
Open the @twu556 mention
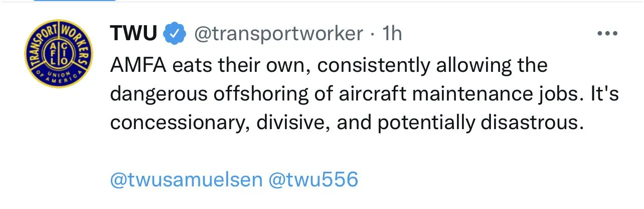(x=313, y=180)
